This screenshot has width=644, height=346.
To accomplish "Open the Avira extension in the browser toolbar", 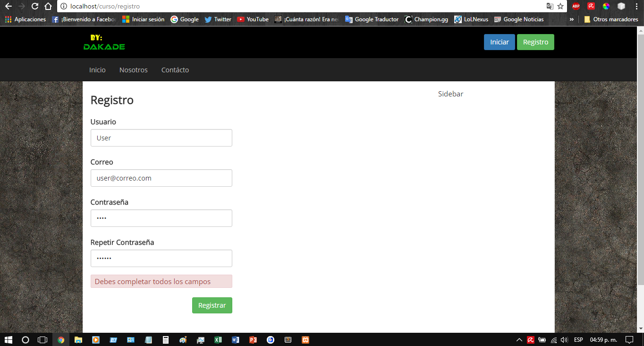I will tap(591, 6).
